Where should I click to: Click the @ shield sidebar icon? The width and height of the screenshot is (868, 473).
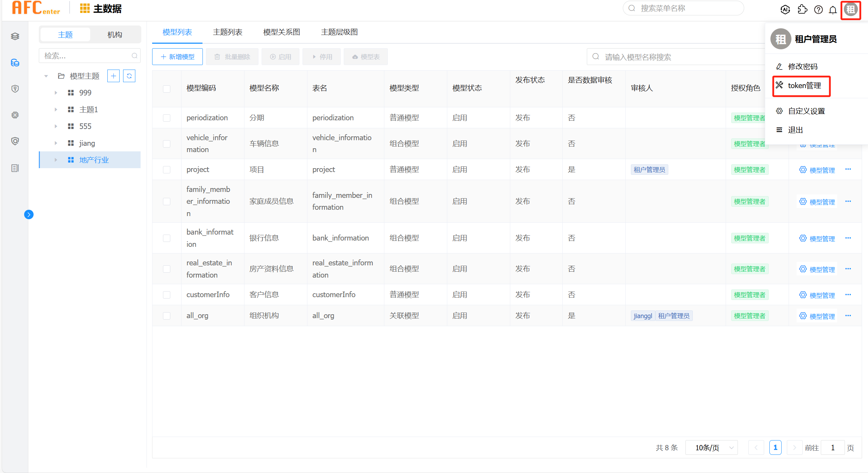(15, 141)
